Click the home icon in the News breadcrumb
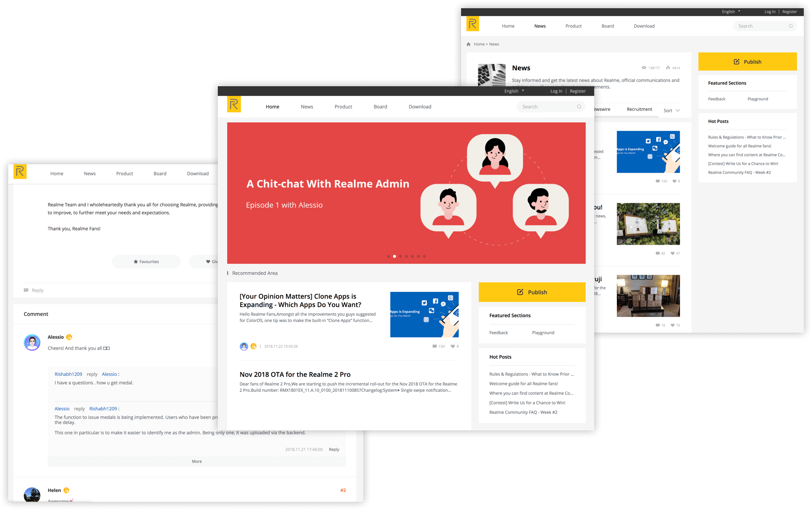This screenshot has height=510, width=812. 468,44
